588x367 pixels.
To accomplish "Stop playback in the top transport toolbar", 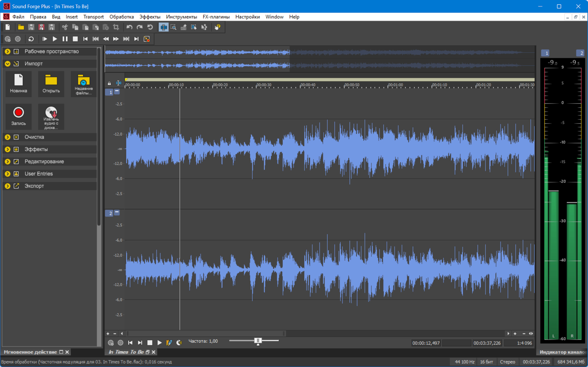I will pos(75,39).
